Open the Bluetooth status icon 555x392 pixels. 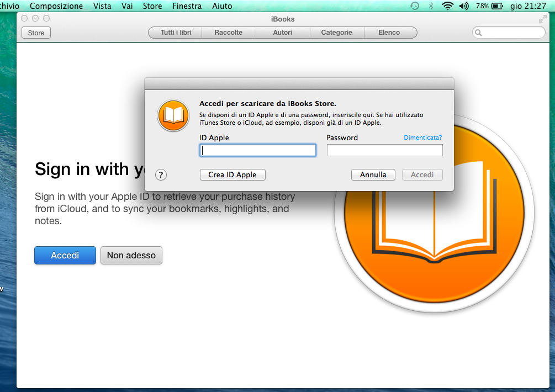click(431, 6)
